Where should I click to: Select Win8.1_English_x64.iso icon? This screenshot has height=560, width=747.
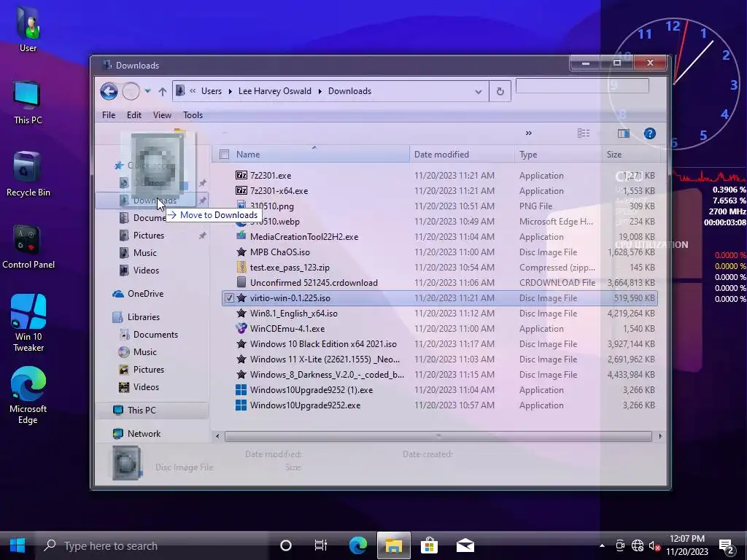(241, 314)
